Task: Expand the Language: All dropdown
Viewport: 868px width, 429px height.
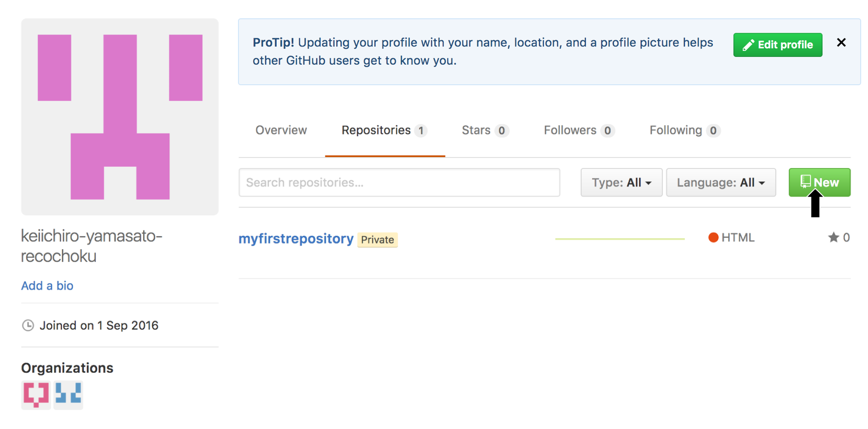Action: [721, 183]
